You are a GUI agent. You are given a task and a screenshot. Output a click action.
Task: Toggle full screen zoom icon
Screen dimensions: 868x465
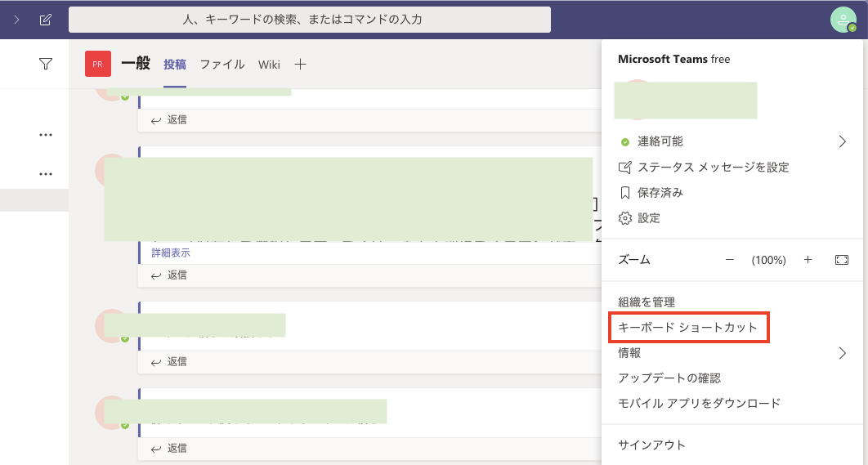click(x=841, y=260)
